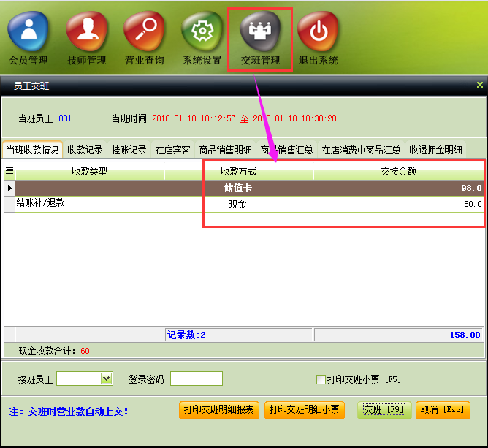
Task: Enable 打印交班小票 checkbox
Action: [x=321, y=379]
